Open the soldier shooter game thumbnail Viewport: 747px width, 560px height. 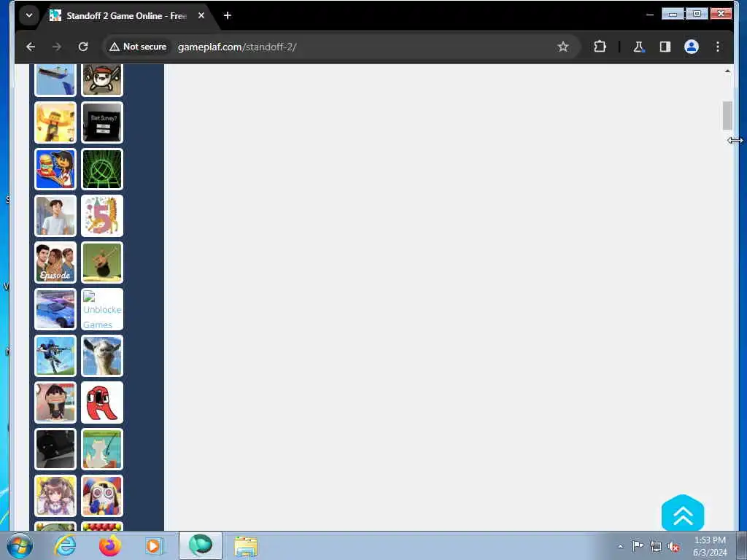[x=55, y=356]
